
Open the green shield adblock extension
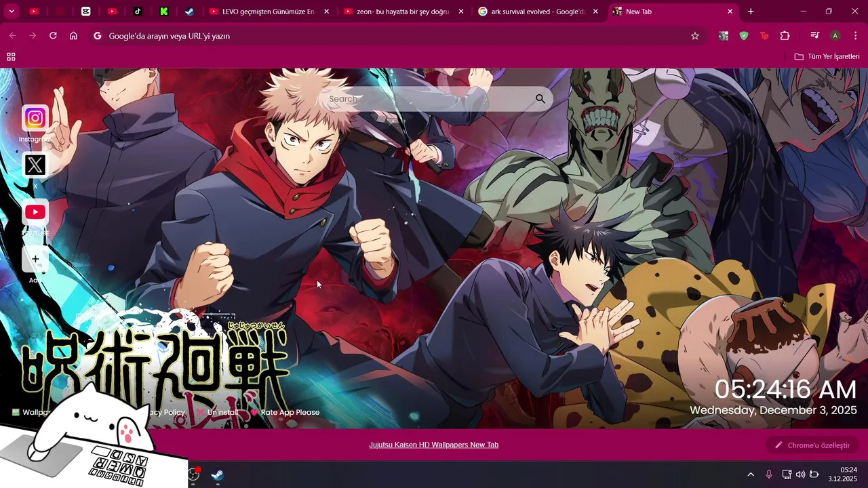(x=744, y=36)
